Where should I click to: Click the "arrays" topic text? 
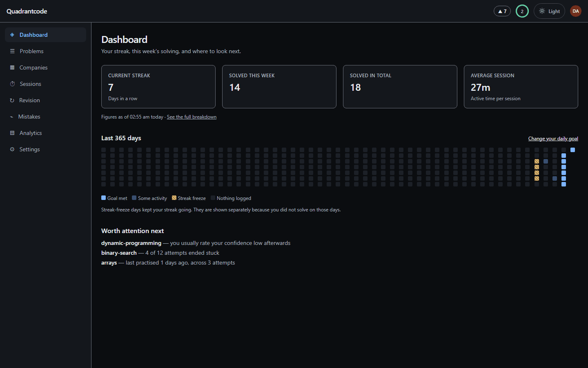click(109, 263)
